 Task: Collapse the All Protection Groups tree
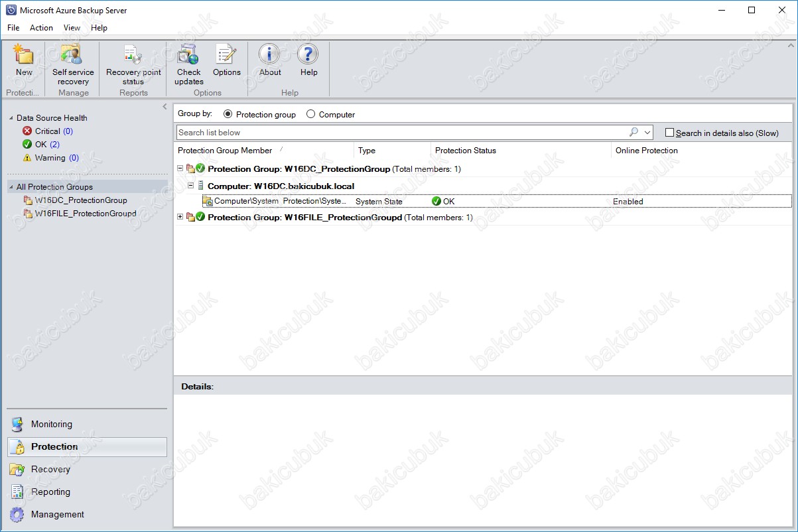(11, 187)
